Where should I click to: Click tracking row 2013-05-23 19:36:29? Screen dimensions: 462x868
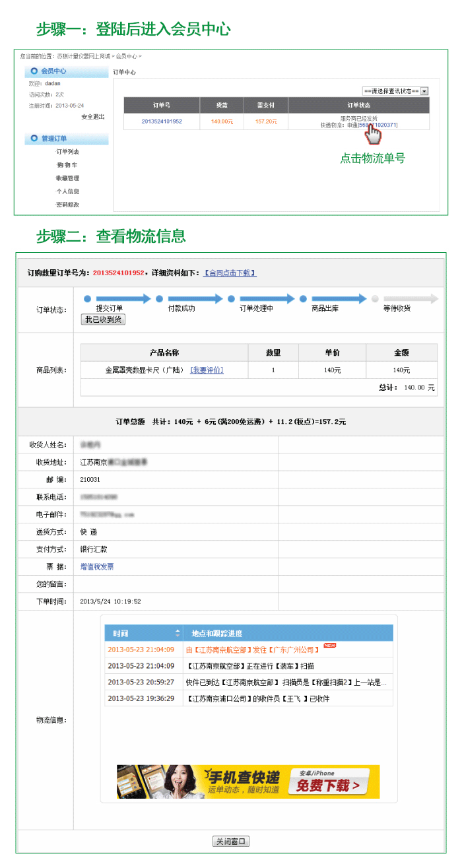[249, 698]
